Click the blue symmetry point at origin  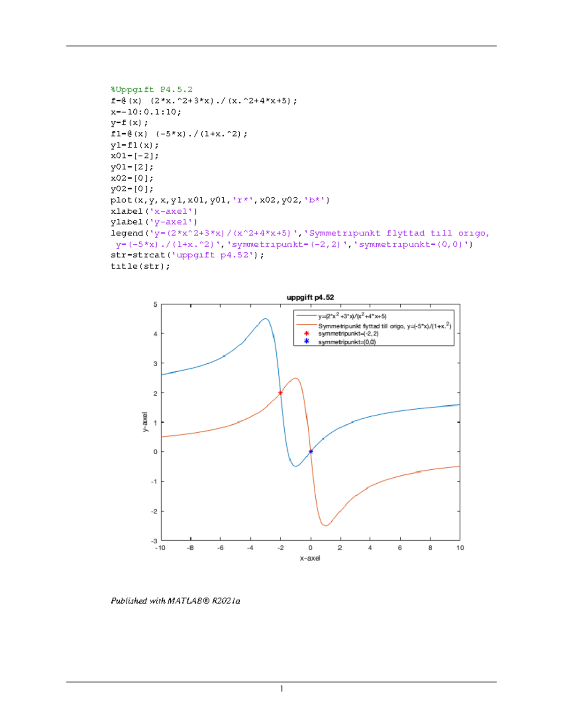[x=311, y=451]
